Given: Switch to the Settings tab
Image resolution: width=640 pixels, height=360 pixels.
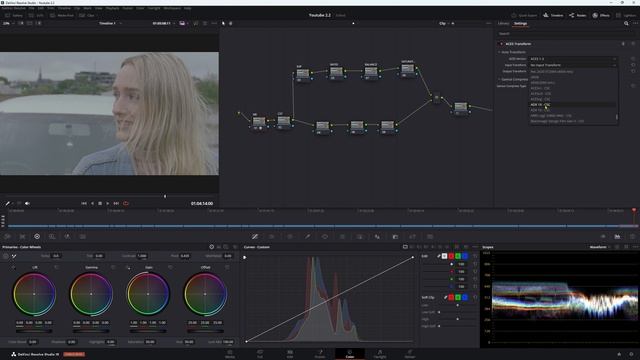Looking at the screenshot, I should click(x=520, y=23).
